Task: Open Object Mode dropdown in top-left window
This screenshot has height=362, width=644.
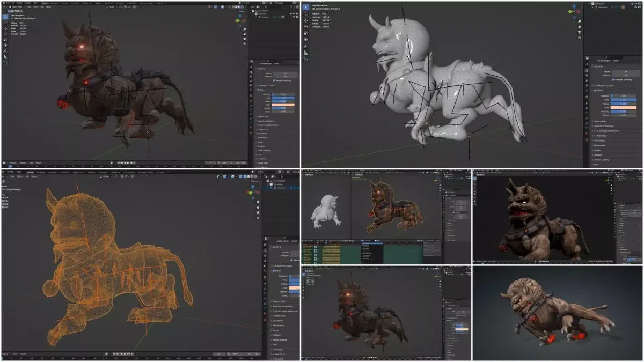Action: pyautogui.click(x=17, y=7)
